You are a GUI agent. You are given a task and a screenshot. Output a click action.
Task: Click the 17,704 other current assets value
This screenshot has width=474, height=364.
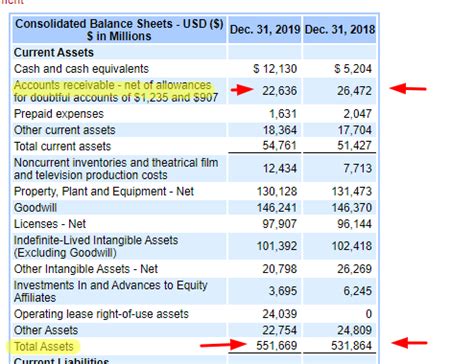(355, 130)
